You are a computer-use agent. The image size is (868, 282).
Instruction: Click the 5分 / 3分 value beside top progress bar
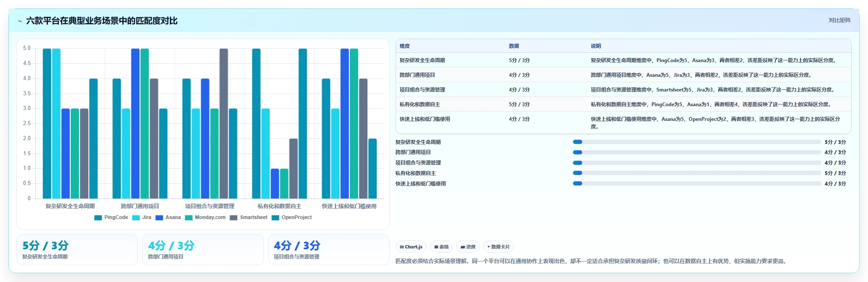[835, 142]
